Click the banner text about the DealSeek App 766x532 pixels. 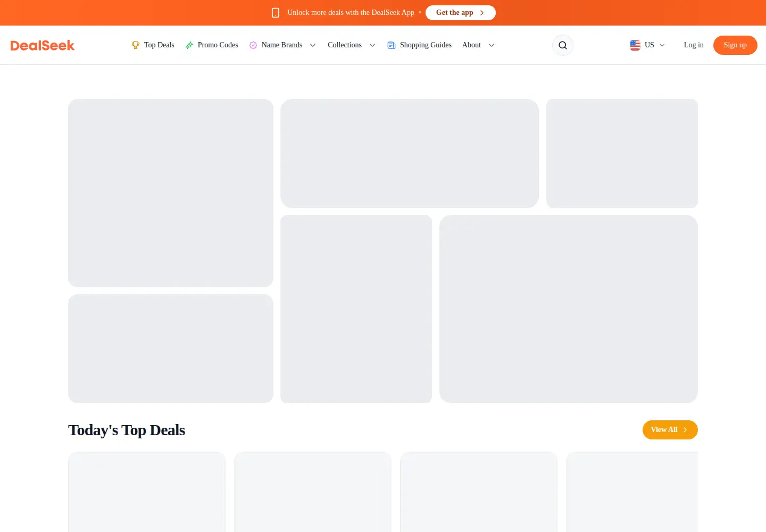[351, 13]
